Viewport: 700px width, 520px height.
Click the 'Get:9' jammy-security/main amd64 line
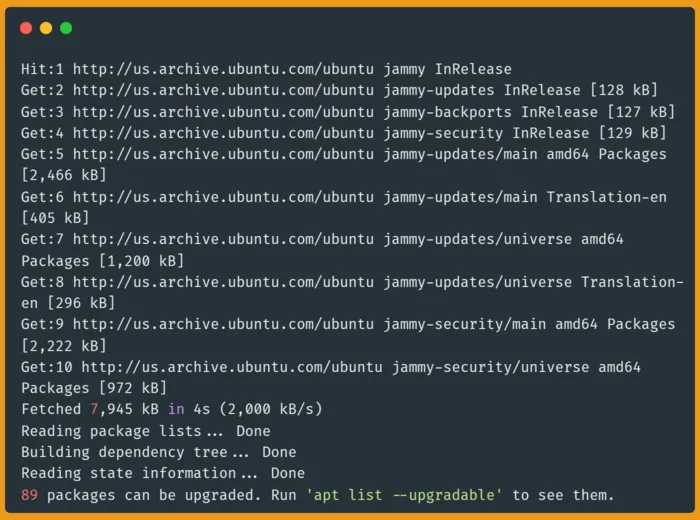[348, 324]
